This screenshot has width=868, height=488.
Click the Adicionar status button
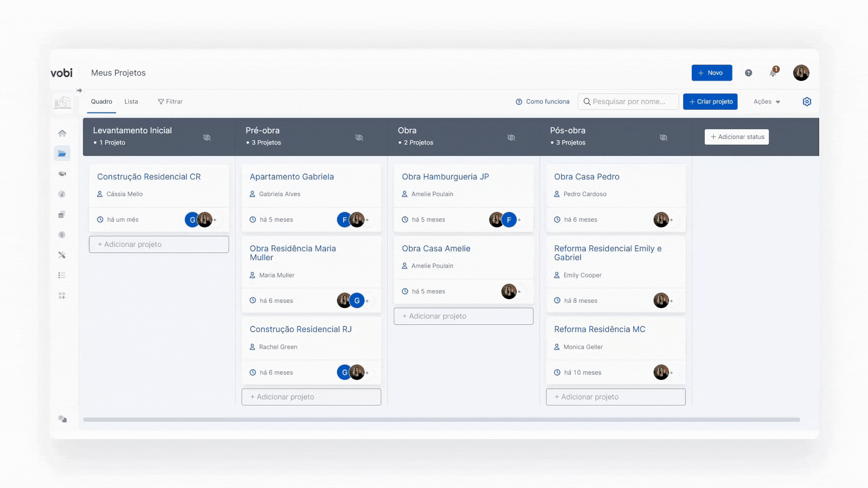[736, 137]
